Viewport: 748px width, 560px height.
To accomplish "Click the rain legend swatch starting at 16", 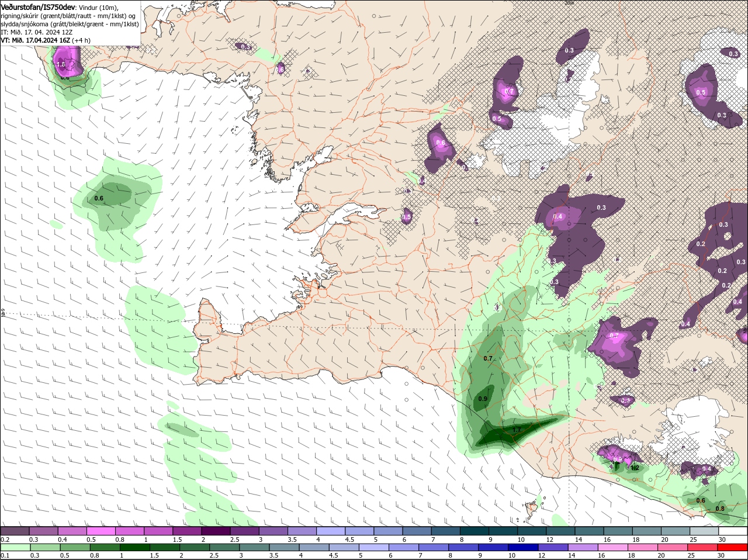I will 611,547.
